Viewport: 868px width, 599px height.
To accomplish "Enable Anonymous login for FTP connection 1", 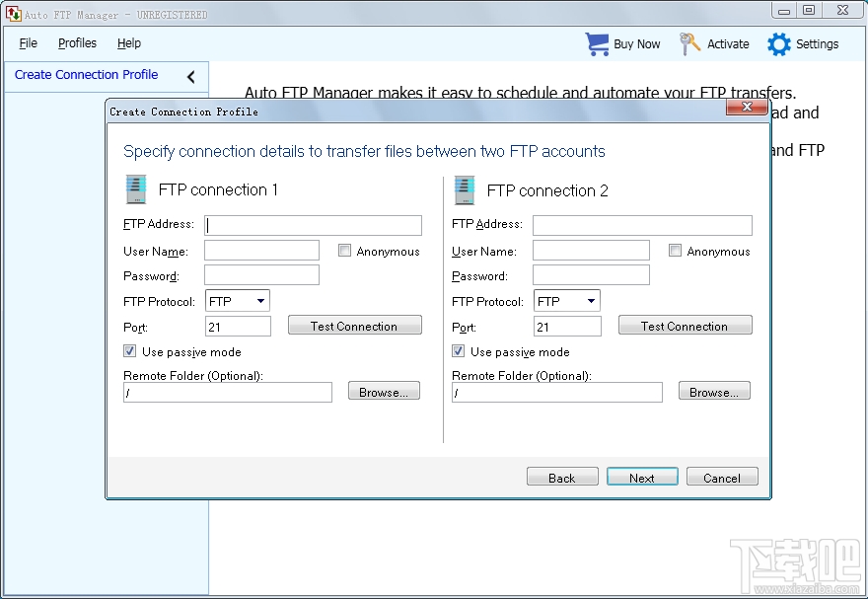I will (x=344, y=251).
